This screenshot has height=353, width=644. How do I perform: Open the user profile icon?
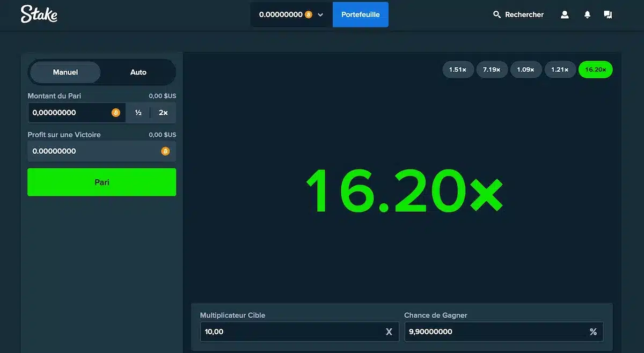tap(565, 14)
